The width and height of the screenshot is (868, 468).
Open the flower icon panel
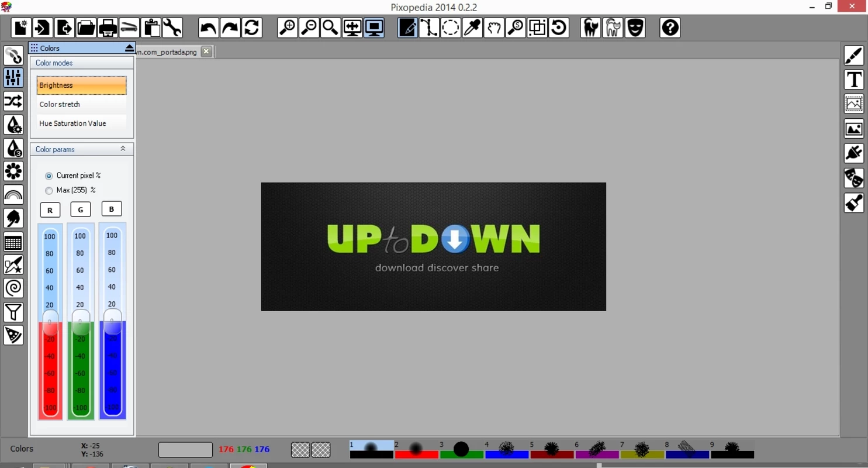pyautogui.click(x=13, y=171)
